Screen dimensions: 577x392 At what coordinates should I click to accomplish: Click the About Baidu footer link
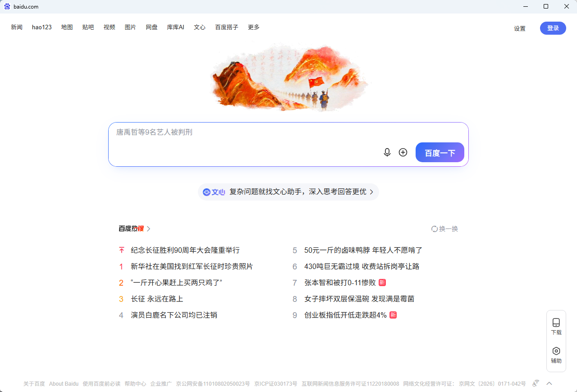64,384
